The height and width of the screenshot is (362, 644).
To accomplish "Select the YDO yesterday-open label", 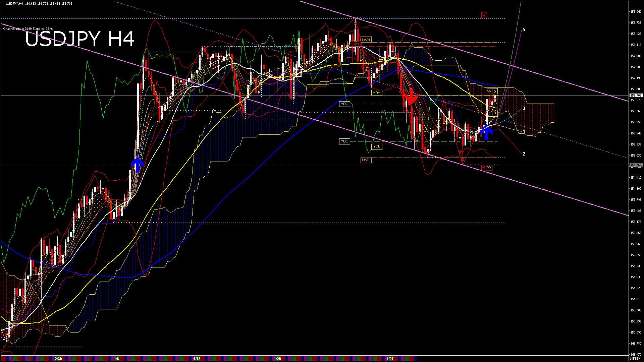I will (344, 141).
